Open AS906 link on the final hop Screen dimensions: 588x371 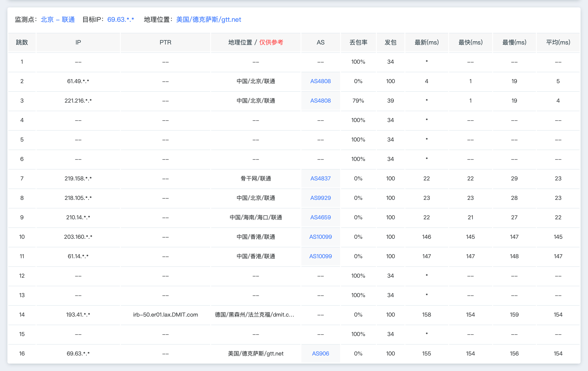321,353
